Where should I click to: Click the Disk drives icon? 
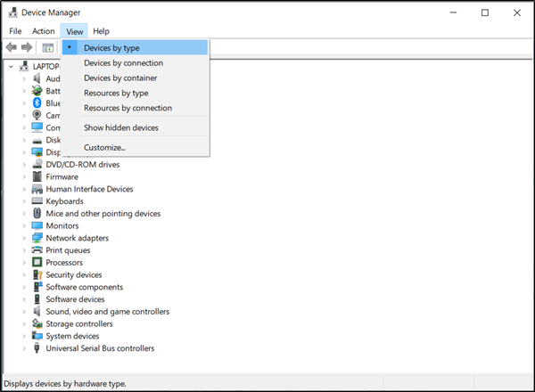pos(37,141)
